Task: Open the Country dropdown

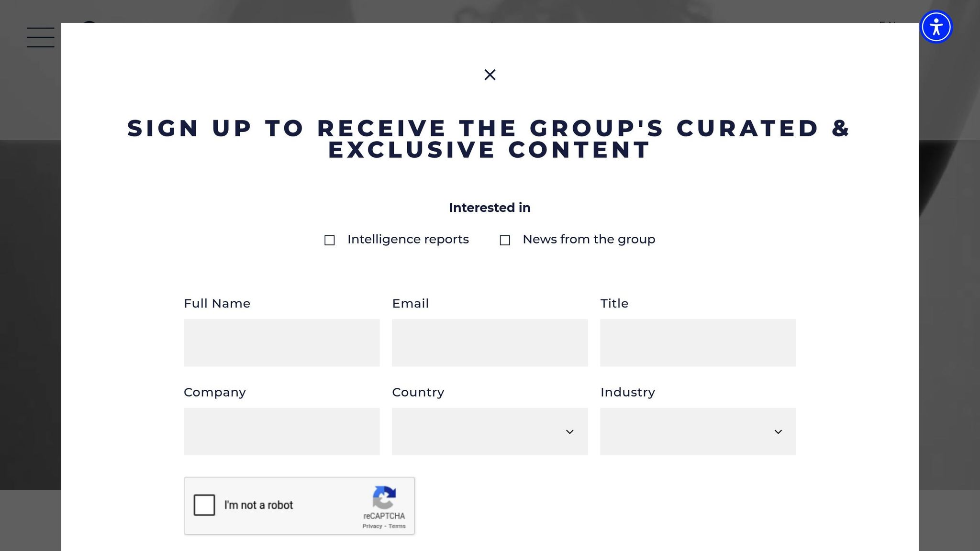Action: pyautogui.click(x=490, y=431)
